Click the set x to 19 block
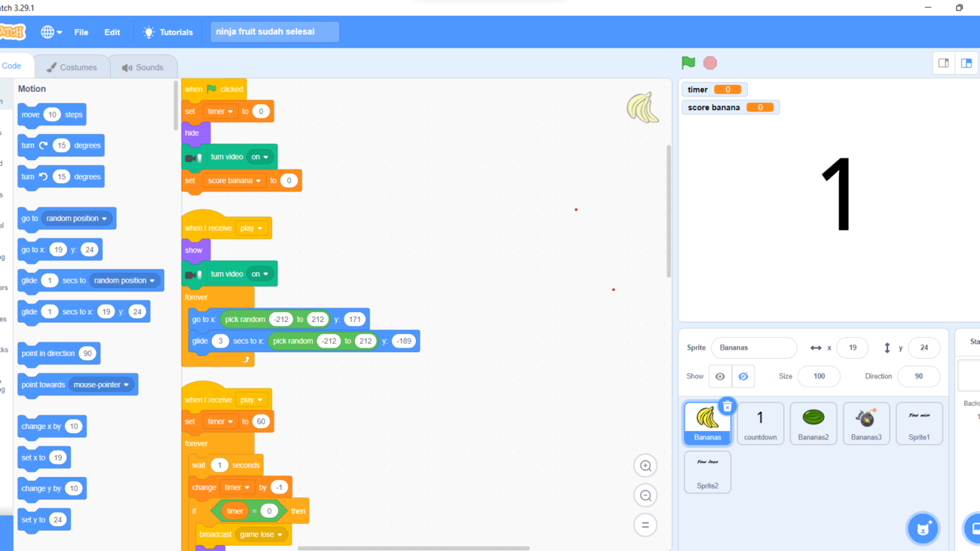 (x=44, y=458)
